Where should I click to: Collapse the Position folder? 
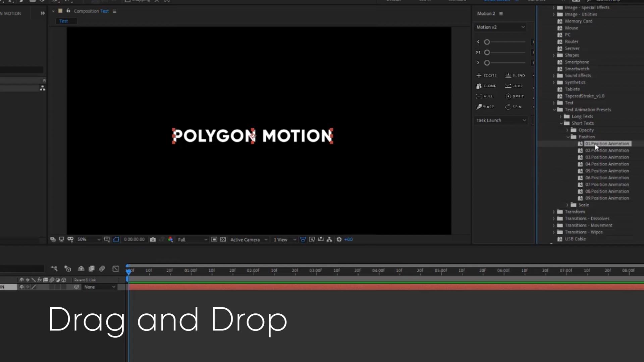click(568, 137)
